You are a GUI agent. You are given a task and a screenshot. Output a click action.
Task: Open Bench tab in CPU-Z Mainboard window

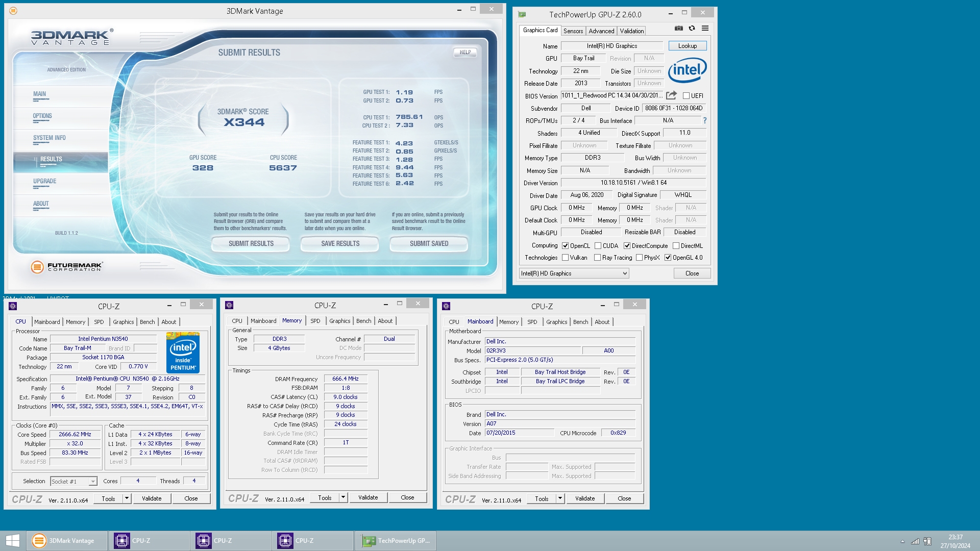[x=580, y=322]
